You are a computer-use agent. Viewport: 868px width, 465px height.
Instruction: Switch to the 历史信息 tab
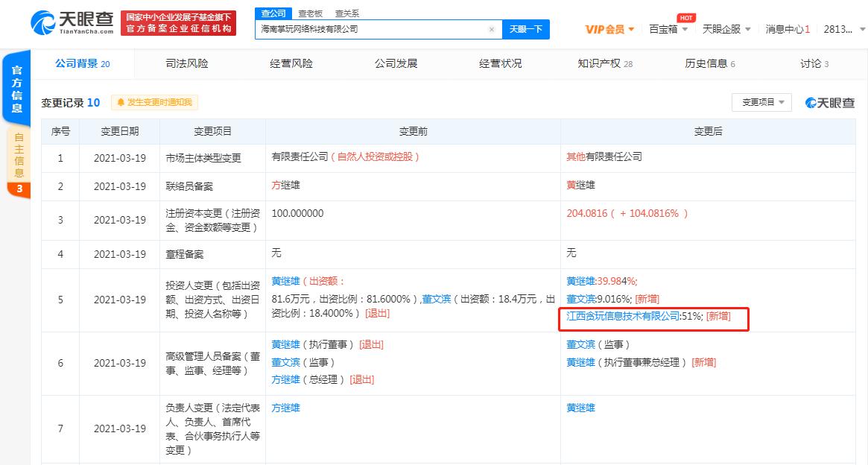(x=710, y=63)
